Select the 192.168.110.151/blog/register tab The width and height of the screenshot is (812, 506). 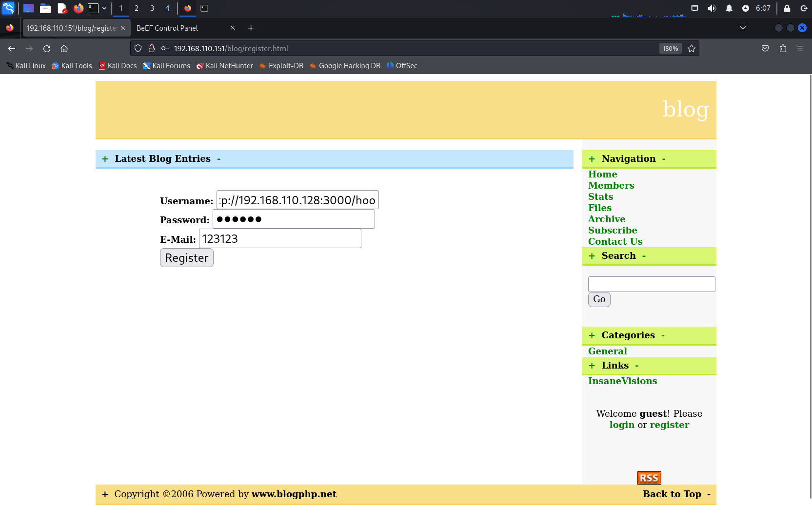(77, 28)
